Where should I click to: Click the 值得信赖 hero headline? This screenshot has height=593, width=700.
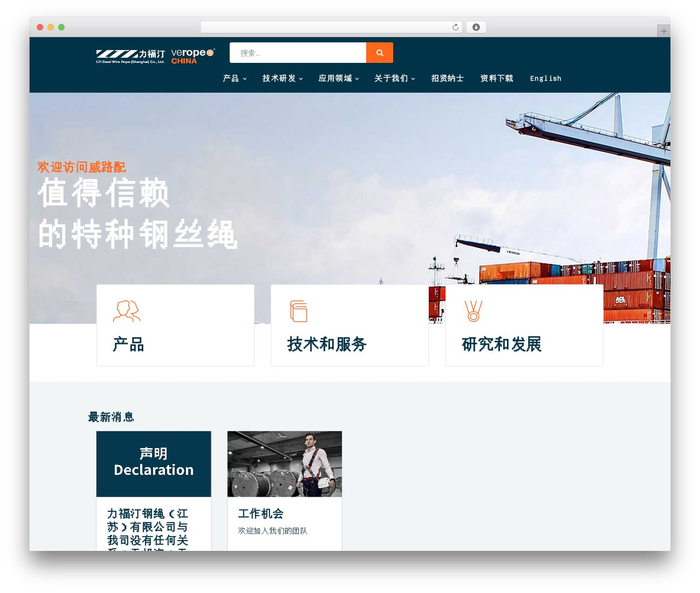click(x=104, y=193)
